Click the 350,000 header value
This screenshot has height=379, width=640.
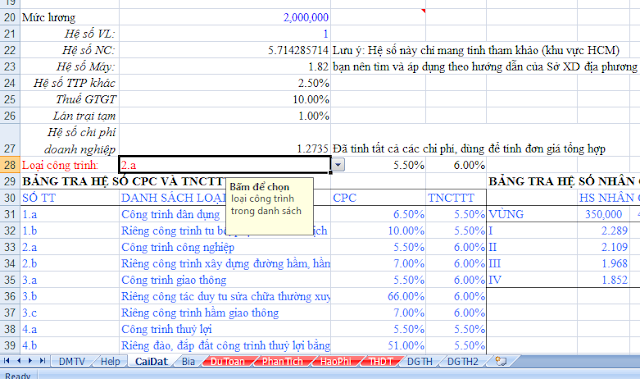coord(603,214)
